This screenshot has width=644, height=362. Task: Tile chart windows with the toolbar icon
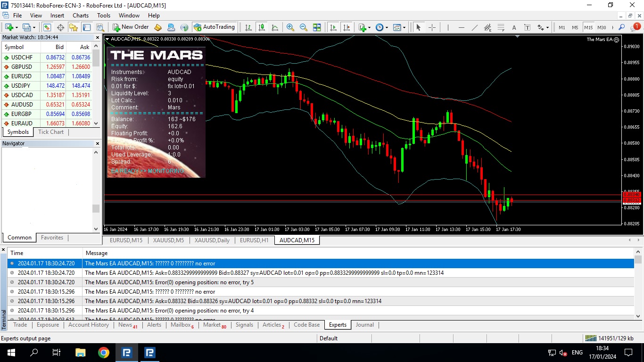[x=317, y=27]
